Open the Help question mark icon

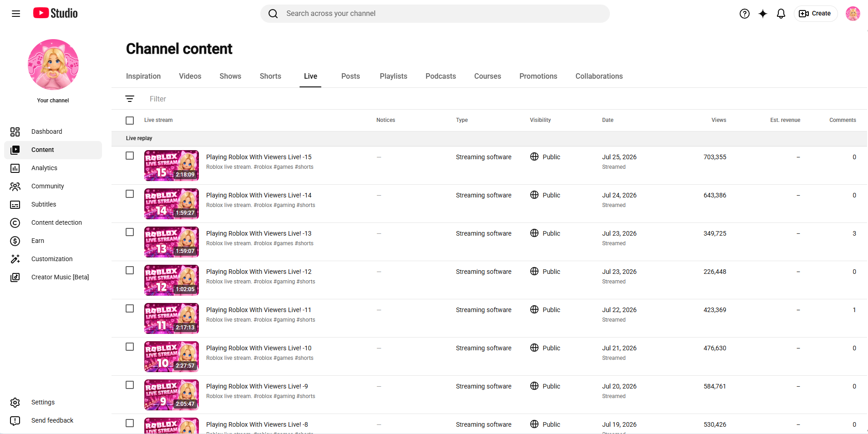(x=745, y=14)
